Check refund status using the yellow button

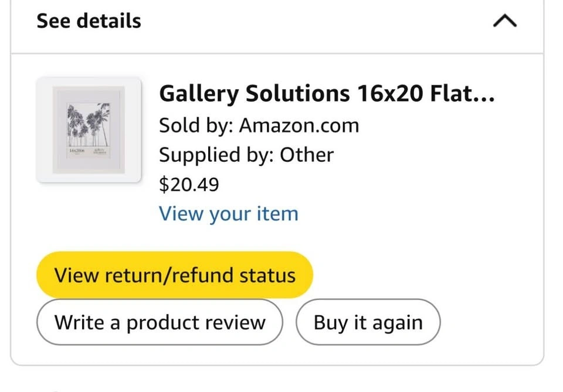click(175, 275)
